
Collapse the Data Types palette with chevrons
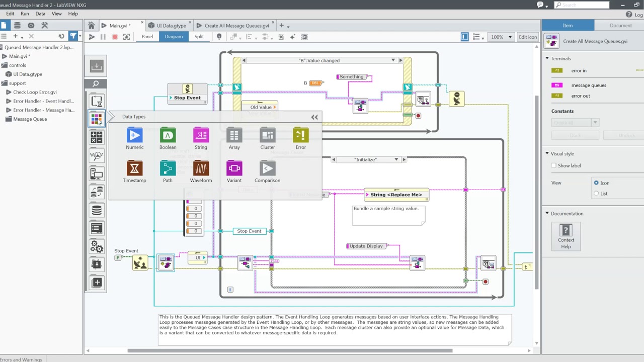click(x=314, y=117)
